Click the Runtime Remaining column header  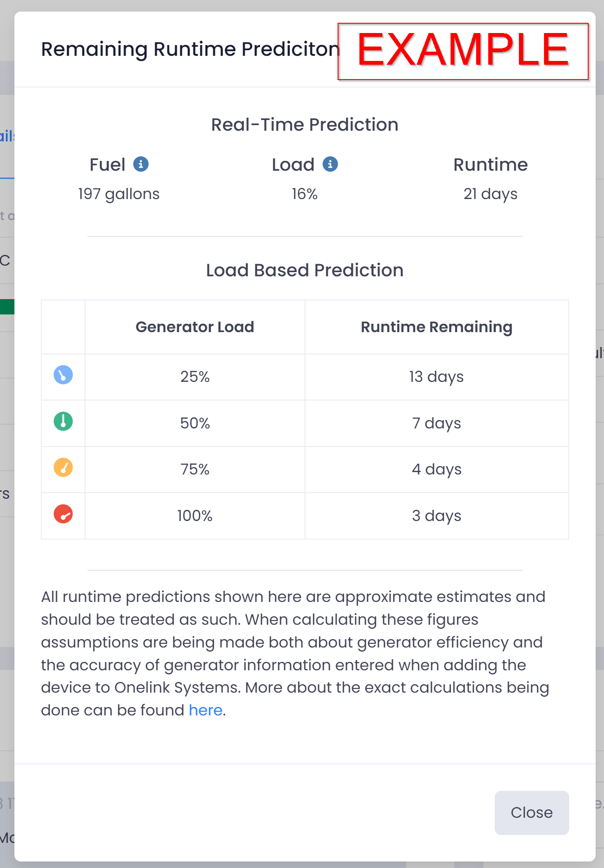coord(437,327)
